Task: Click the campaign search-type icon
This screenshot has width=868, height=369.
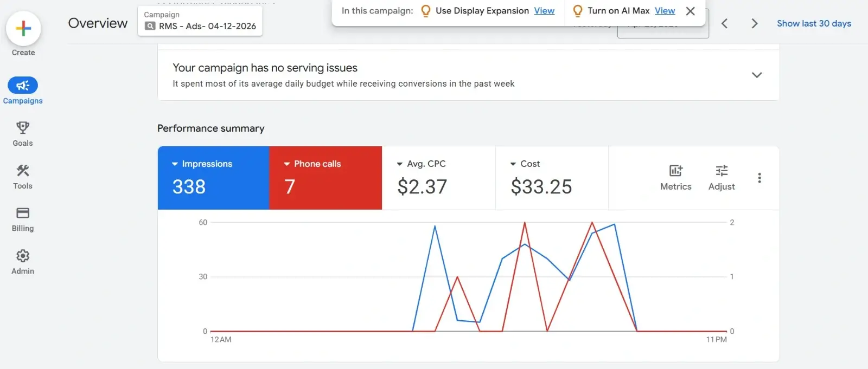Action: tap(150, 26)
